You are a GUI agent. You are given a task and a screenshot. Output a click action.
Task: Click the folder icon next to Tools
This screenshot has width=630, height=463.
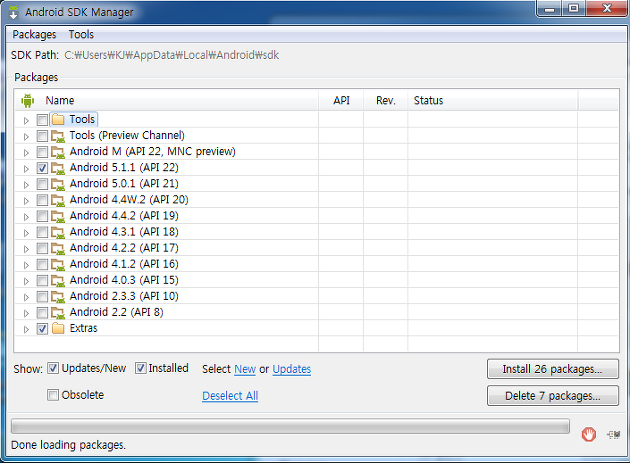click(x=58, y=119)
